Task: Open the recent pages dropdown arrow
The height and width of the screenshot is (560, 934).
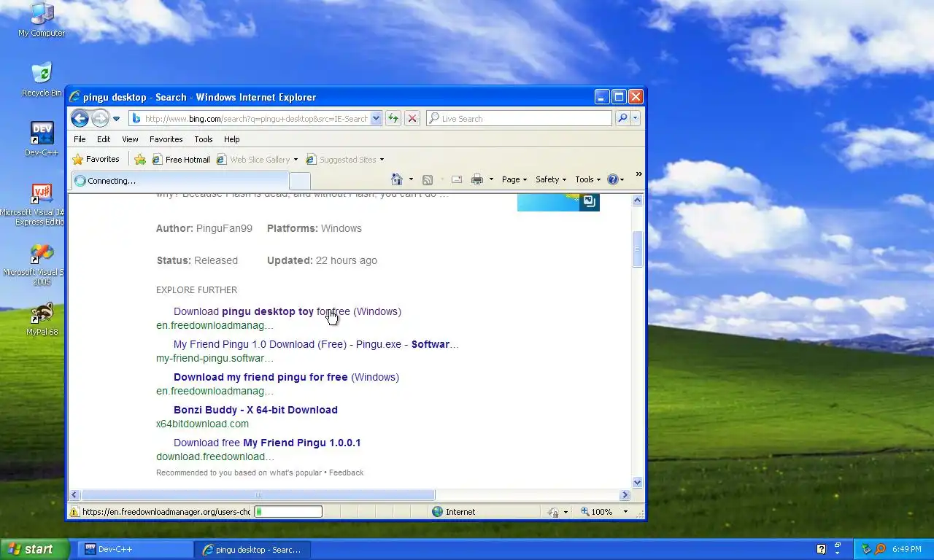Action: point(116,119)
